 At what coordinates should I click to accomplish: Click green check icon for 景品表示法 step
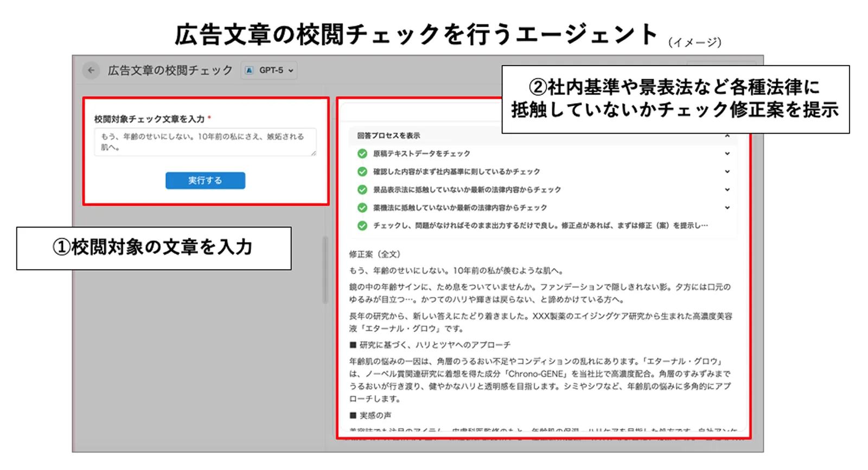point(362,189)
